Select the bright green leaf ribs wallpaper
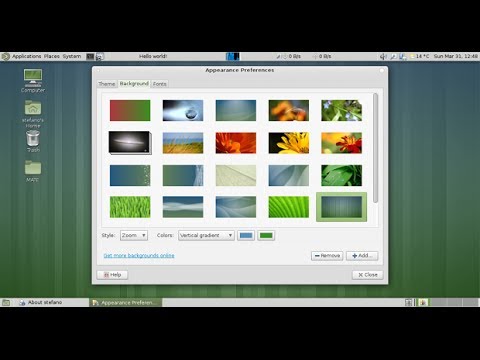Image resolution: width=480 pixels, height=360 pixels. coord(289,207)
